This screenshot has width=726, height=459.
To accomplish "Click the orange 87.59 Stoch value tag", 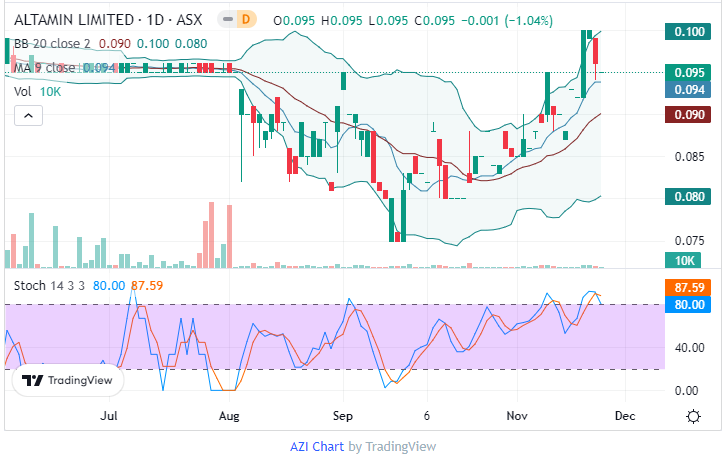I will click(x=686, y=285).
